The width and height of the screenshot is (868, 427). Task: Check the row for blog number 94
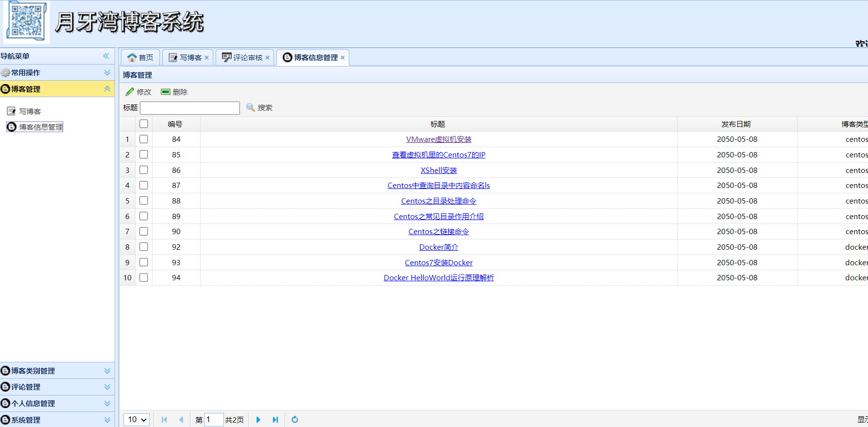point(144,277)
